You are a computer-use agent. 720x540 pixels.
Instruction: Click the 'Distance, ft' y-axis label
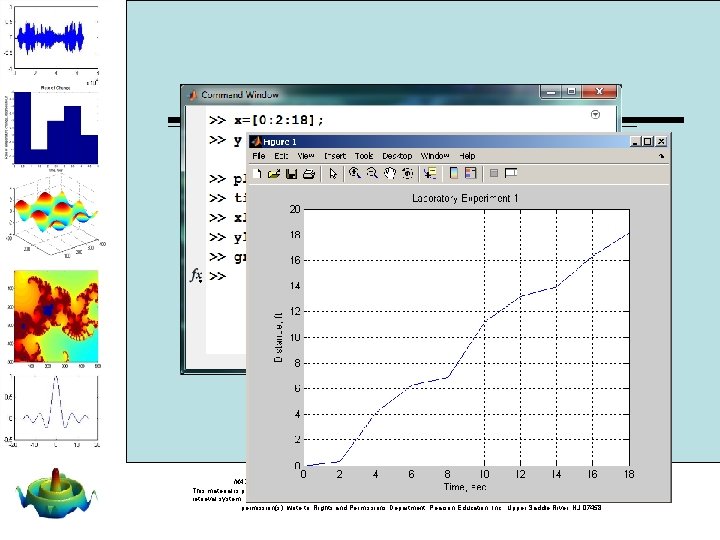(x=278, y=338)
